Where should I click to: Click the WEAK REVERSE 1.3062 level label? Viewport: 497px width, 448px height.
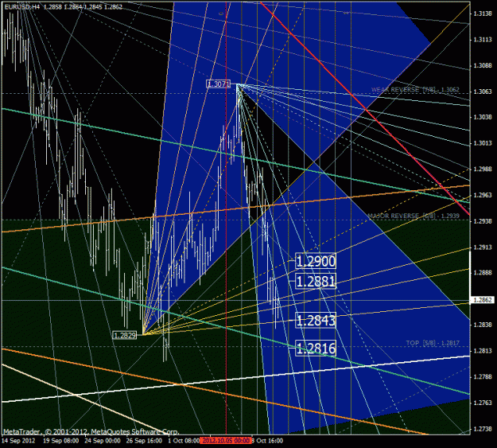pos(415,90)
